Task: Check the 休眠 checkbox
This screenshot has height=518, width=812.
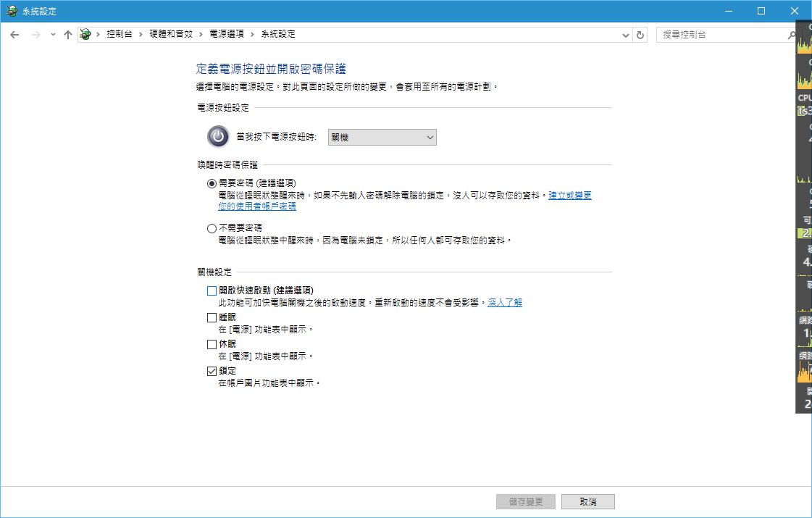Action: click(212, 344)
